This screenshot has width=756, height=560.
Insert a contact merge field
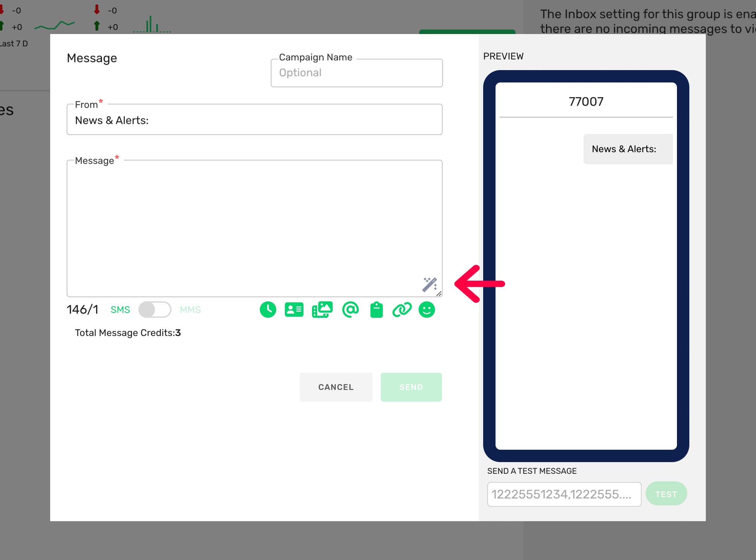coord(294,310)
